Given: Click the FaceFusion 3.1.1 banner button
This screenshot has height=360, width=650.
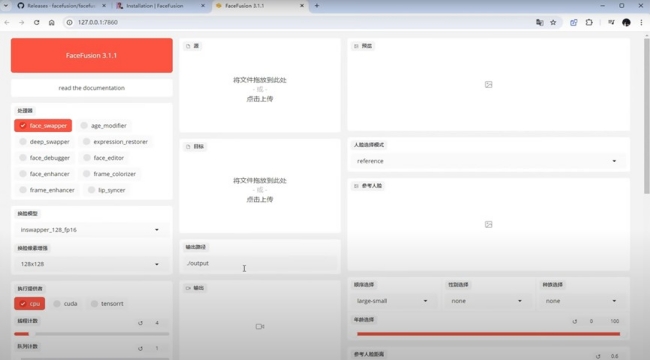Looking at the screenshot, I should tap(92, 55).
